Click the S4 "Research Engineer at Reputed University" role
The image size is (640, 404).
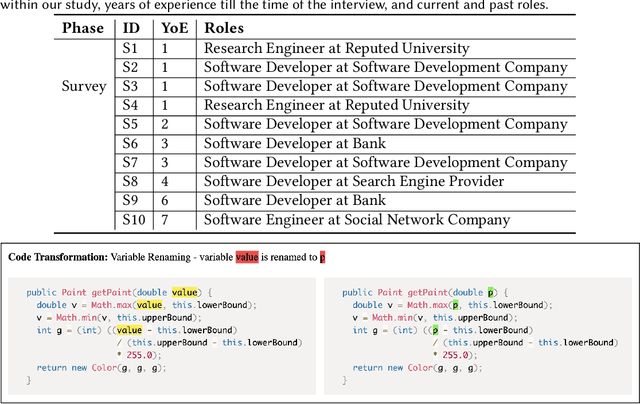click(337, 105)
